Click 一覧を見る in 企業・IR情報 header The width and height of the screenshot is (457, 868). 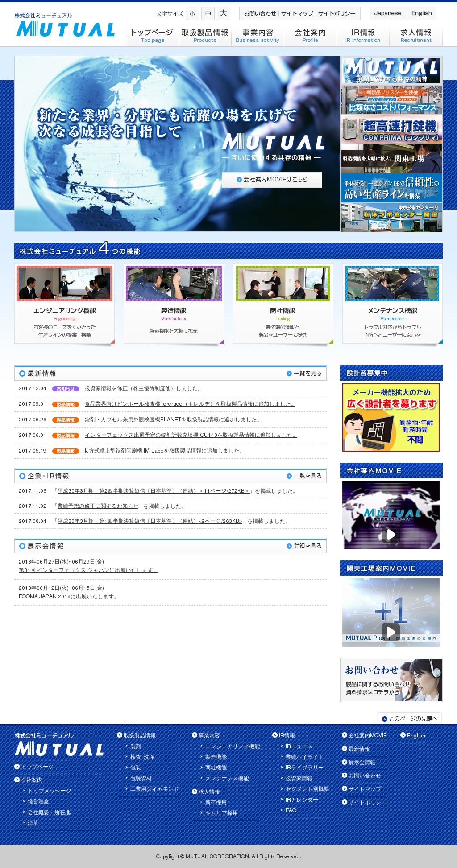(x=304, y=476)
